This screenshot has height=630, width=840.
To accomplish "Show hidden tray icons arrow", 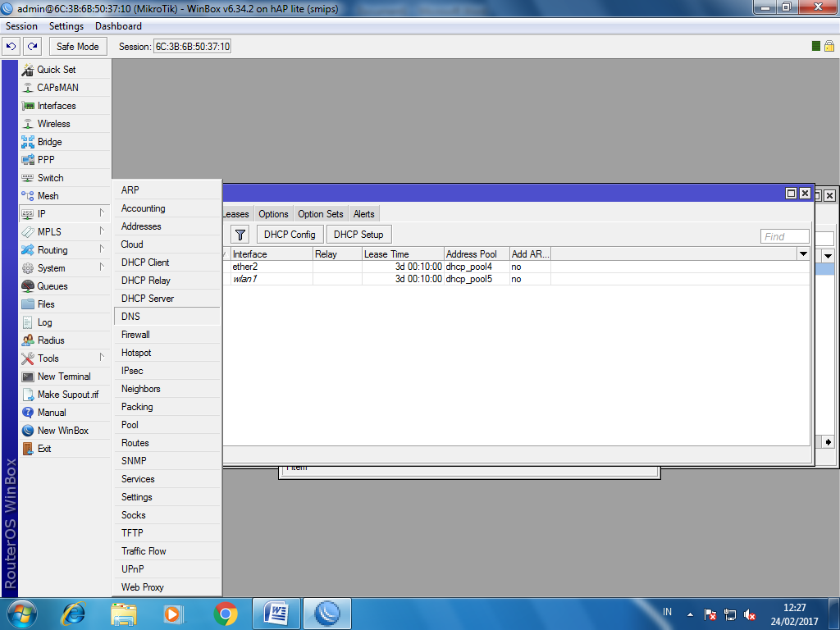I will pos(690,614).
